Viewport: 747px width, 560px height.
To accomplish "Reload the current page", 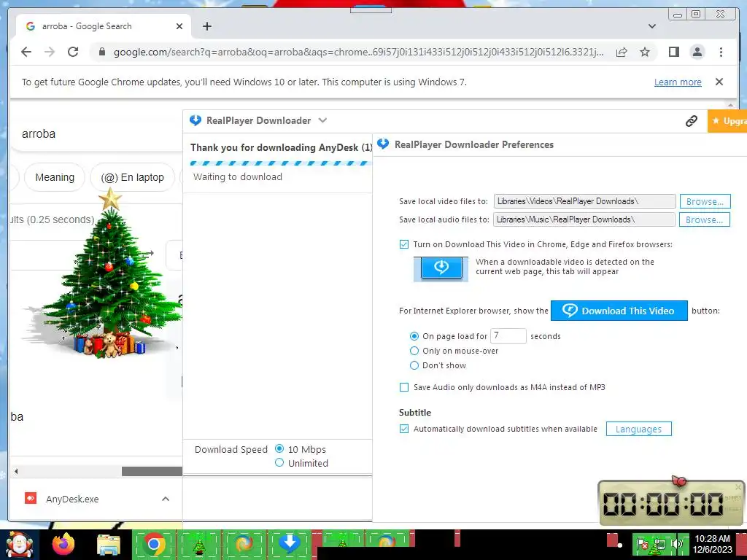I will tap(73, 52).
